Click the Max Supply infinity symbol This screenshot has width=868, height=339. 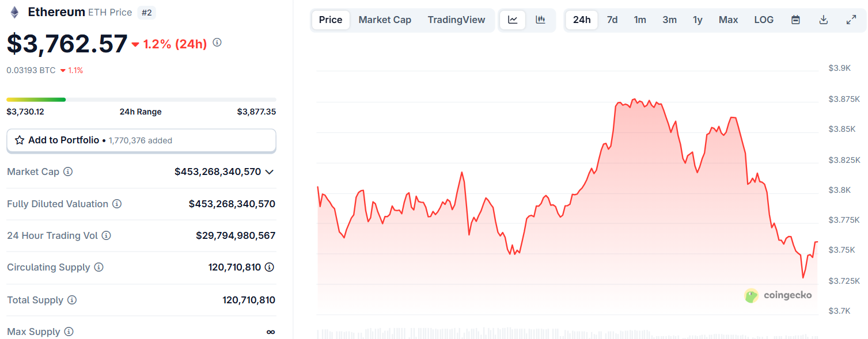(x=271, y=332)
